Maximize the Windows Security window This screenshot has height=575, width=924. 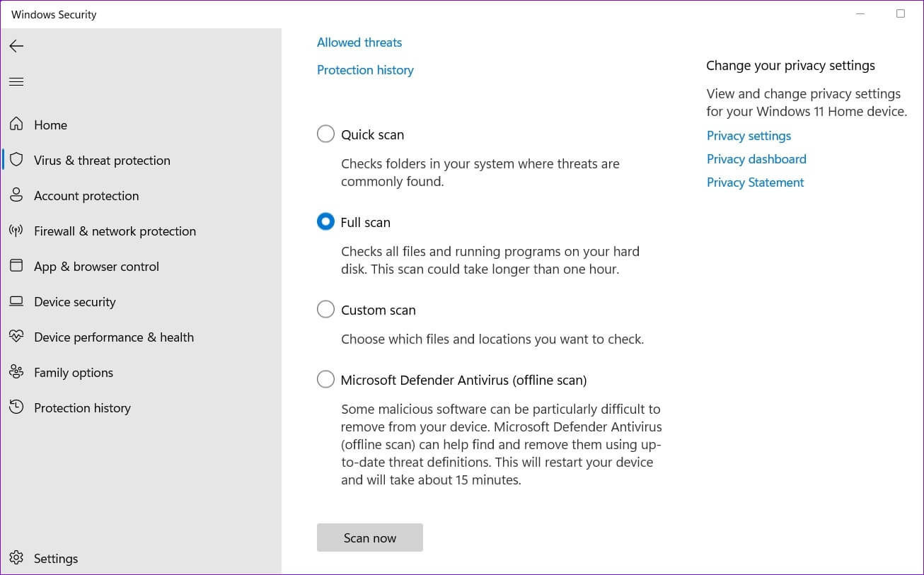coord(901,13)
